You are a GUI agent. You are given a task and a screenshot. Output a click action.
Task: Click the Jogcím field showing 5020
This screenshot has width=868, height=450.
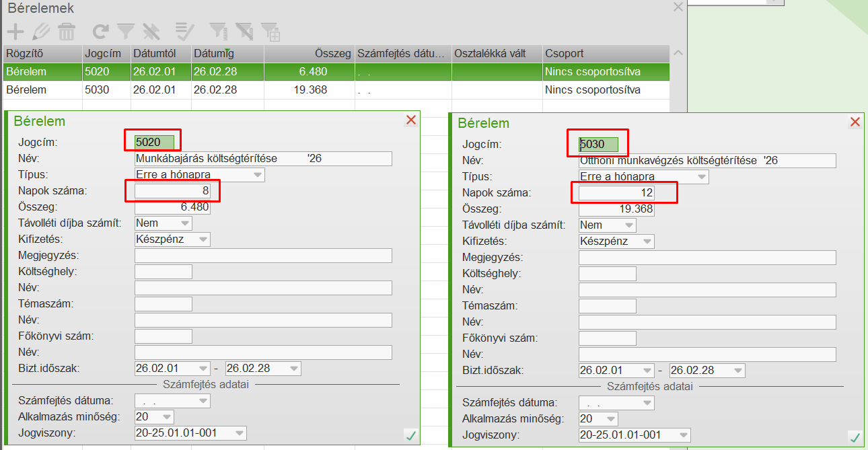point(154,142)
